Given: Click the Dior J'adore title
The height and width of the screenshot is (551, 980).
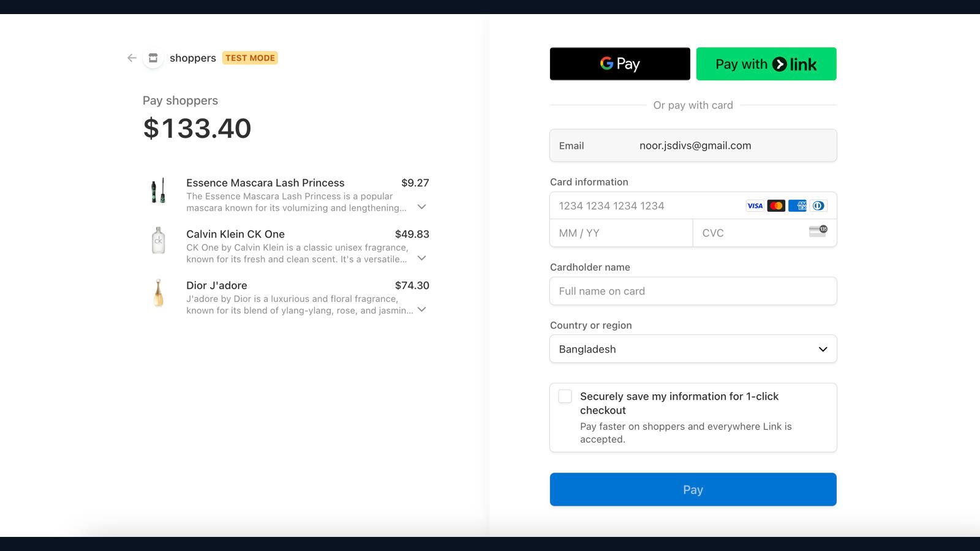Looking at the screenshot, I should tap(217, 285).
